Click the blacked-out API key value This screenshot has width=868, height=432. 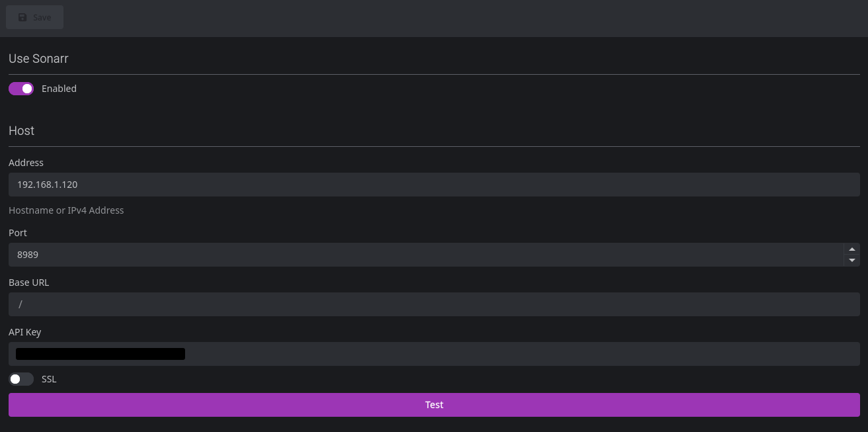coord(100,354)
